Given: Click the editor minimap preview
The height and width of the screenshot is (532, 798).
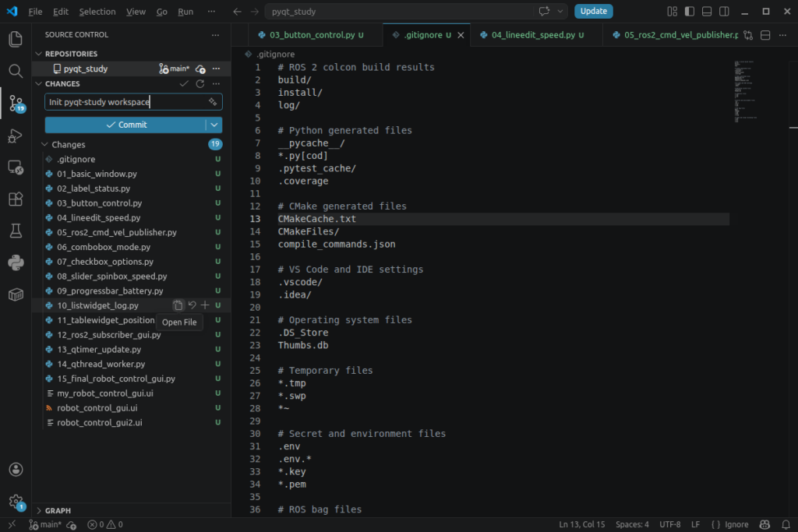Looking at the screenshot, I should point(746,92).
